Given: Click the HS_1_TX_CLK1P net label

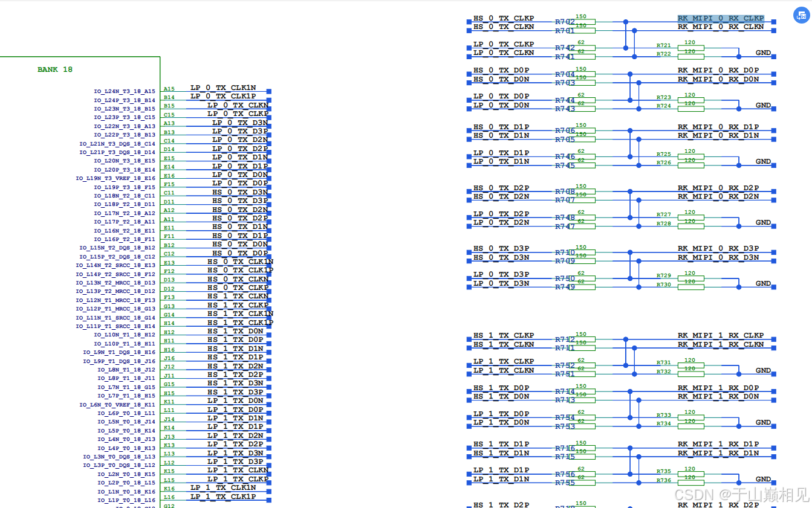Looking at the screenshot, I should (241, 322).
